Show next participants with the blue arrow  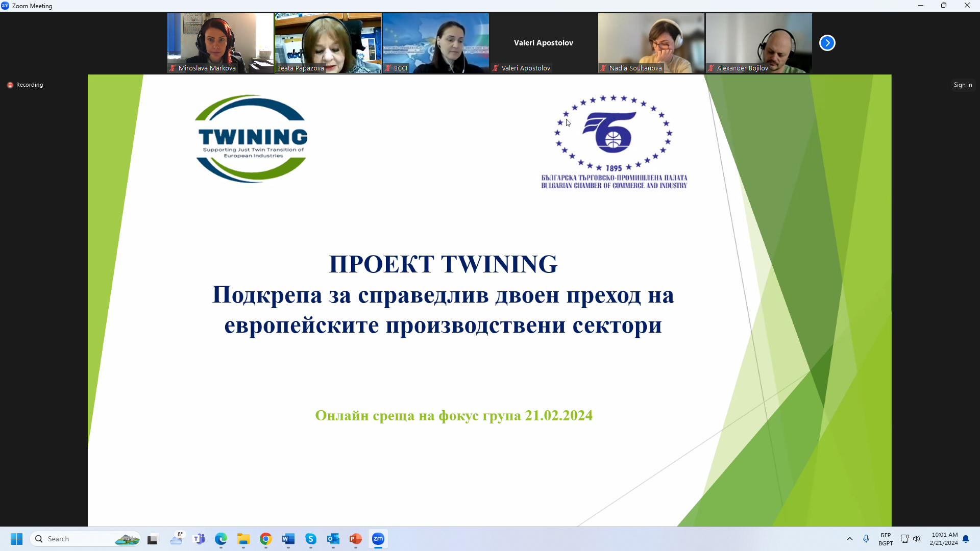click(827, 43)
